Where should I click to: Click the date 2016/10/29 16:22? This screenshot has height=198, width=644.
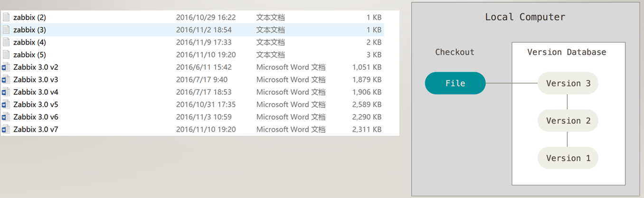tap(206, 17)
